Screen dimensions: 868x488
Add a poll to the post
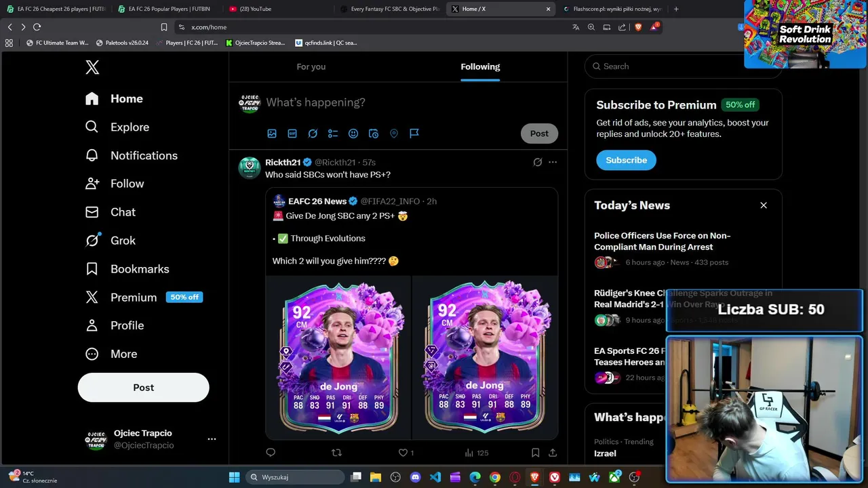(x=333, y=134)
